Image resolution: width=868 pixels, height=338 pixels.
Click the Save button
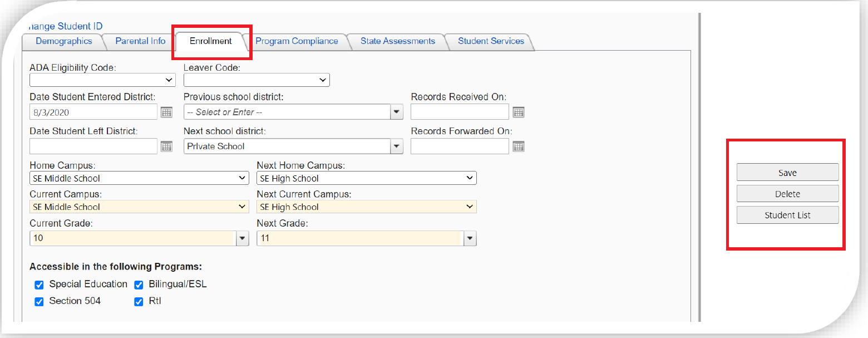click(787, 173)
